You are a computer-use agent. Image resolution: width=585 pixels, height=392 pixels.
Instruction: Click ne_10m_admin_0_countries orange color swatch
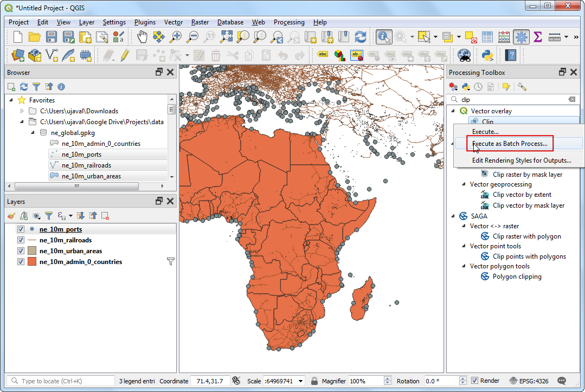click(x=32, y=262)
